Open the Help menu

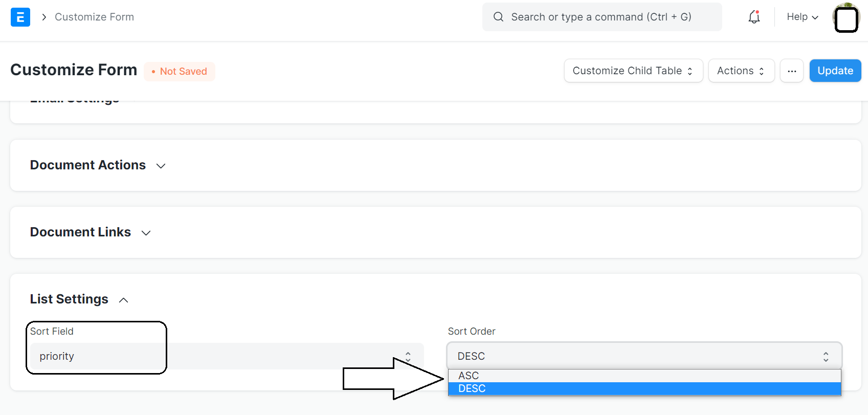coord(801,17)
